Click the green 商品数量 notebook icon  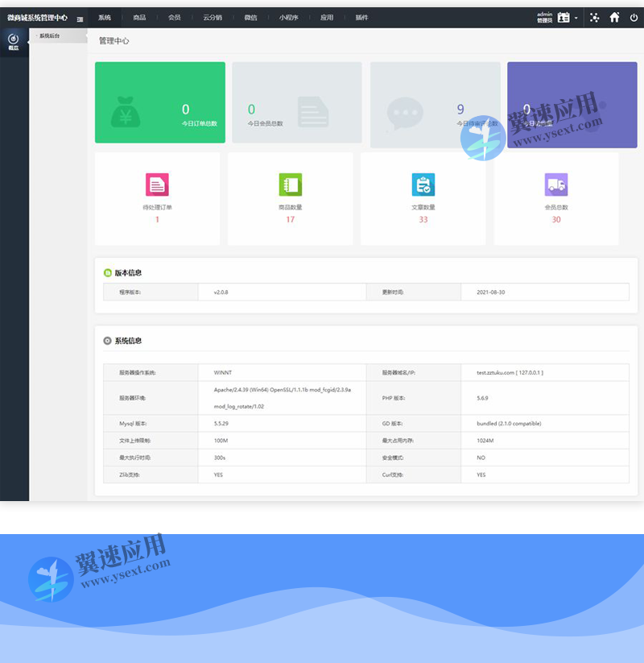pos(290,184)
